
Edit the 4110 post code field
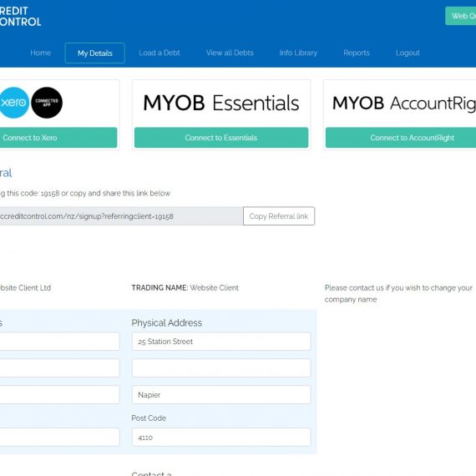pos(221,437)
